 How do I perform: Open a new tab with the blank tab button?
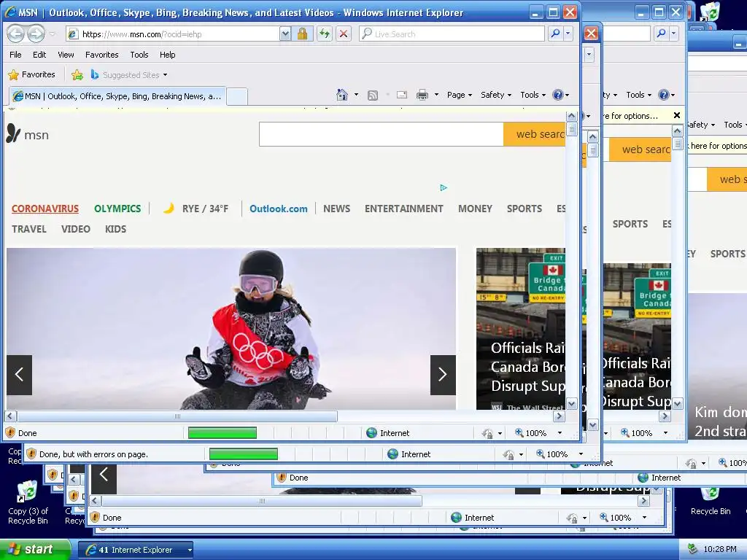click(x=237, y=97)
